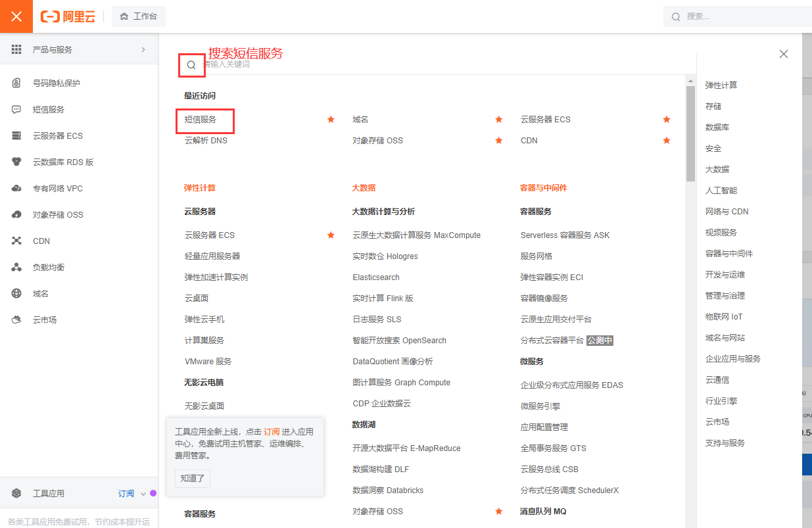The height and width of the screenshot is (528, 812).
Task: Click the 短信服务 chat bubble sidebar icon
Action: coord(16,110)
